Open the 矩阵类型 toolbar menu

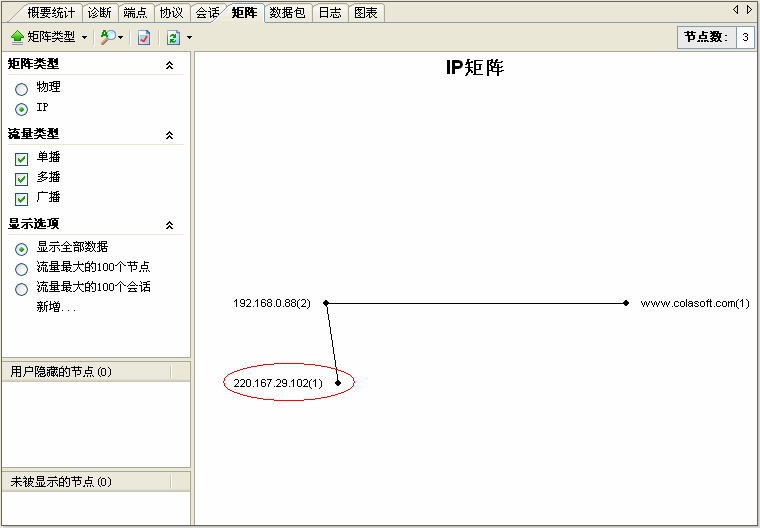coord(48,37)
